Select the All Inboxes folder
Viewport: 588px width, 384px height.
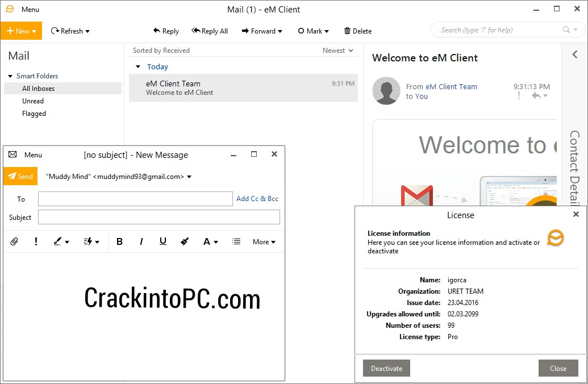(62, 89)
